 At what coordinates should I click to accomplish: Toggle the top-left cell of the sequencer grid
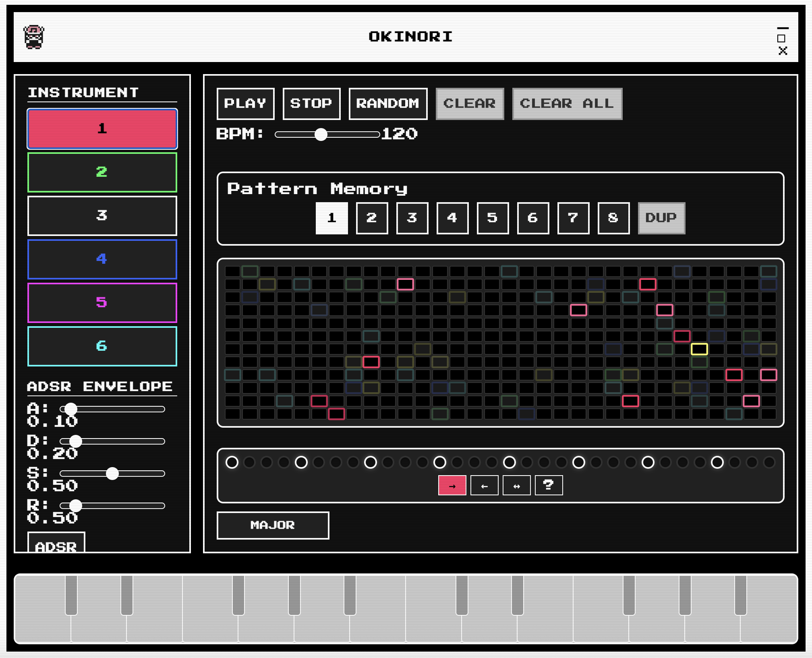[x=232, y=271]
